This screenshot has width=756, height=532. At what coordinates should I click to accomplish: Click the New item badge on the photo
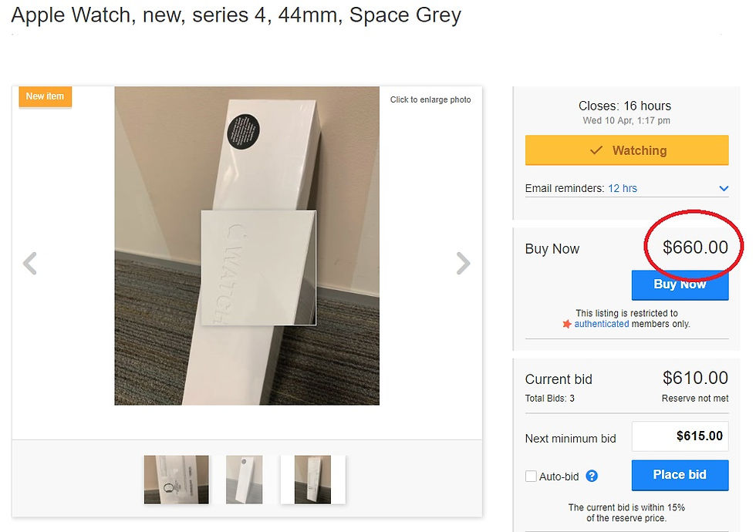coord(45,96)
